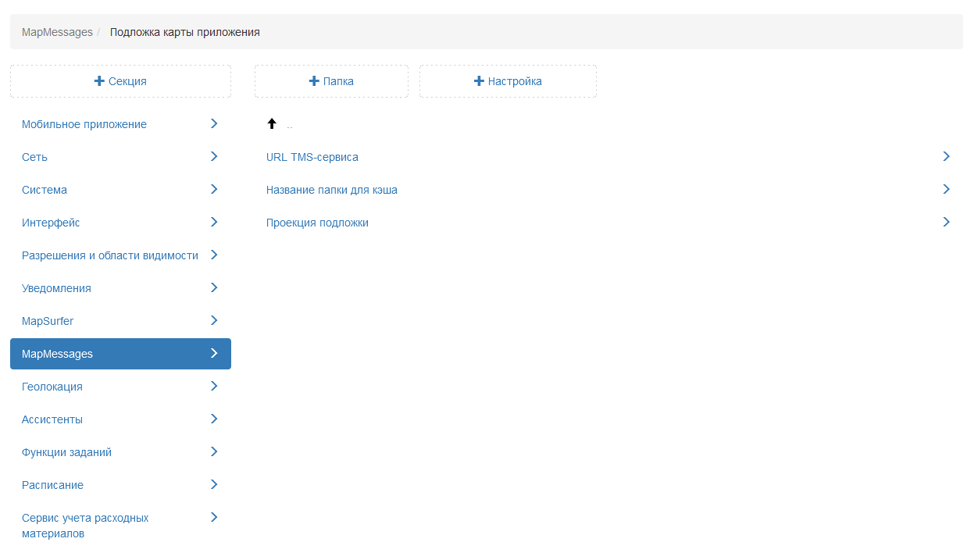974x560 pixels.
Task: Click chevron next to Сеть
Action: click(x=214, y=156)
